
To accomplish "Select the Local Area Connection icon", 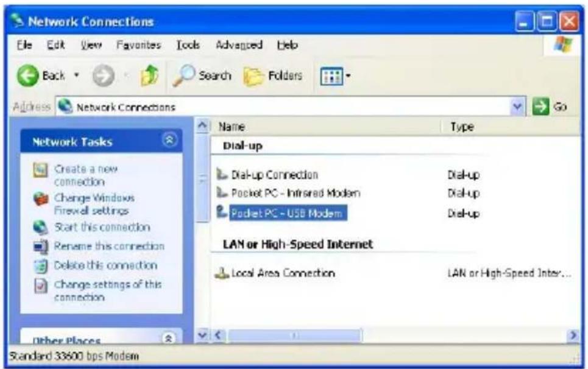I will click(x=222, y=273).
